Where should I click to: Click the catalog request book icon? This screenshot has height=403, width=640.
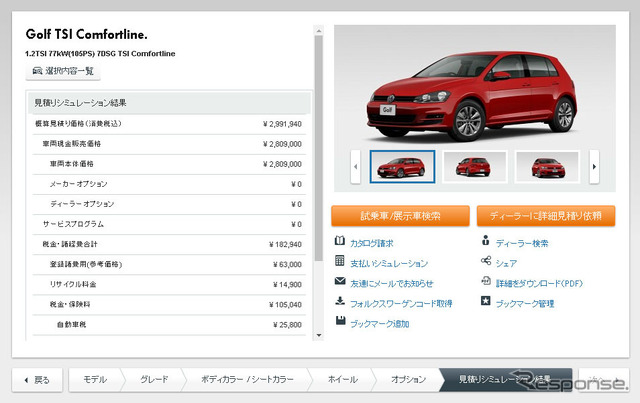point(340,240)
